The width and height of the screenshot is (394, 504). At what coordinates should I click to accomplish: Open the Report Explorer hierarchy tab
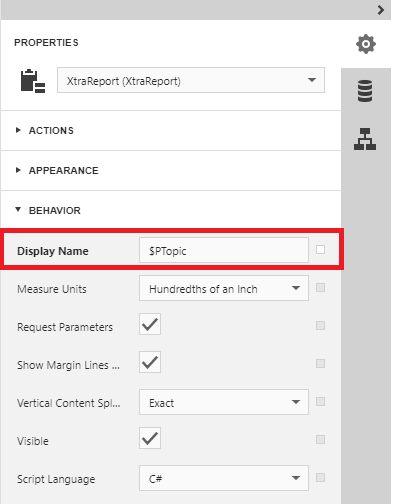[365, 139]
